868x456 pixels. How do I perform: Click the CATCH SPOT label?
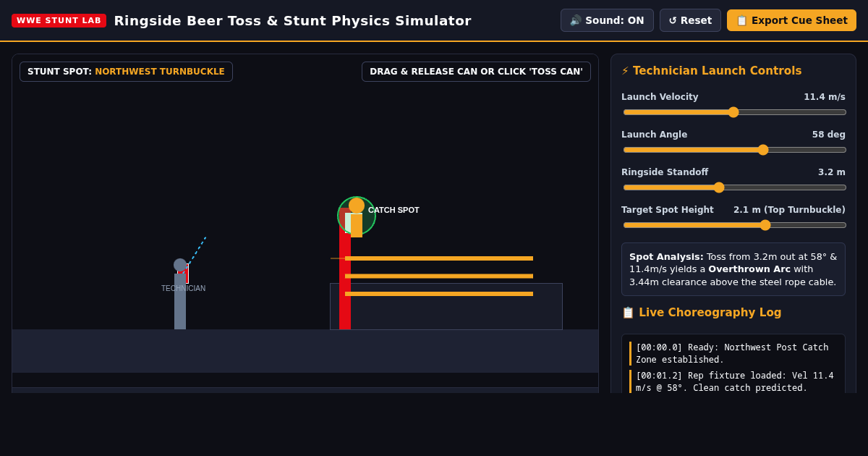coord(393,210)
